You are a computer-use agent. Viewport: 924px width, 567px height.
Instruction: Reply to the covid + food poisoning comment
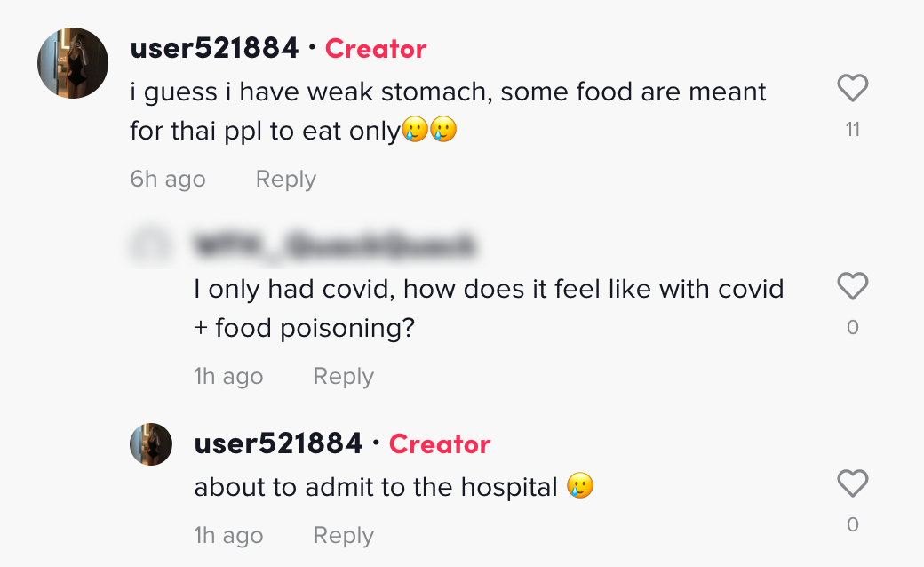[343, 376]
